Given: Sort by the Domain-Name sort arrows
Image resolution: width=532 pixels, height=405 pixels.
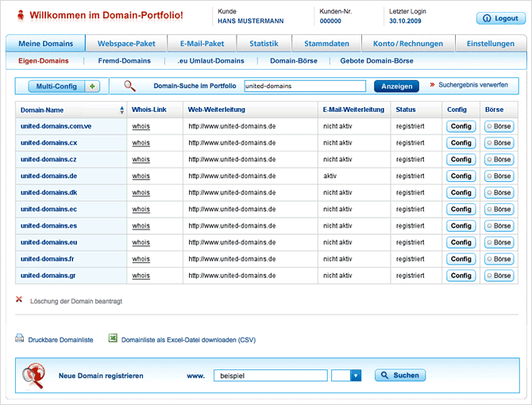Looking at the screenshot, I should click(121, 110).
